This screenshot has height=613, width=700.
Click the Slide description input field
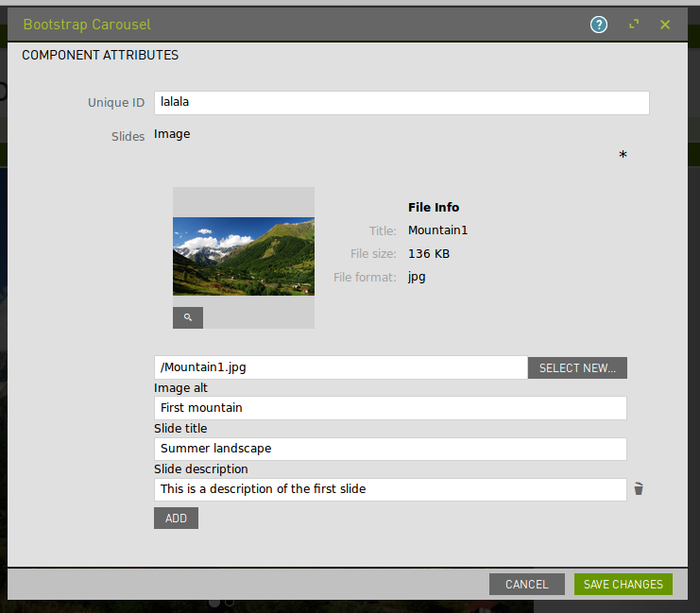(390, 489)
